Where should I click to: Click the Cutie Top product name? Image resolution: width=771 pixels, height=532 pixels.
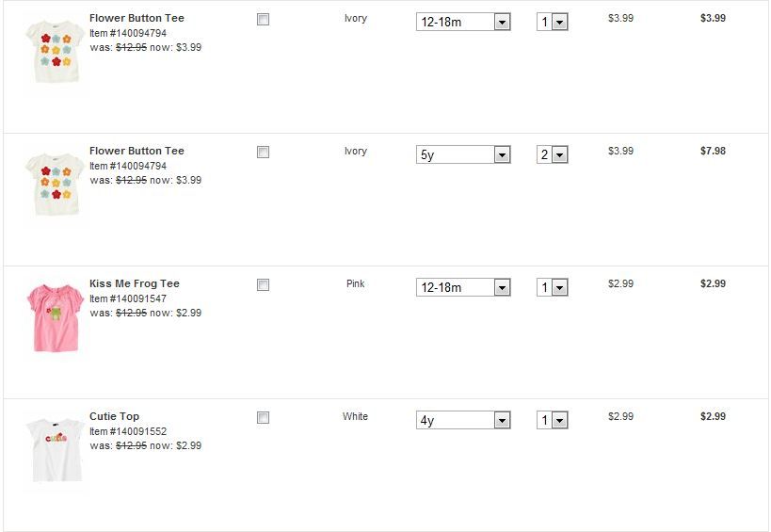(x=114, y=416)
